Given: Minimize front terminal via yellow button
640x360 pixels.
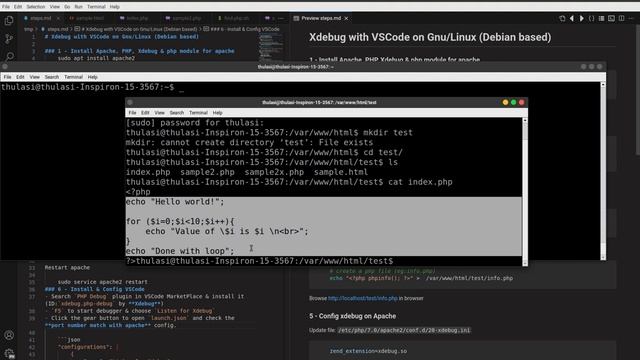Looking at the screenshot, I should (x=505, y=102).
